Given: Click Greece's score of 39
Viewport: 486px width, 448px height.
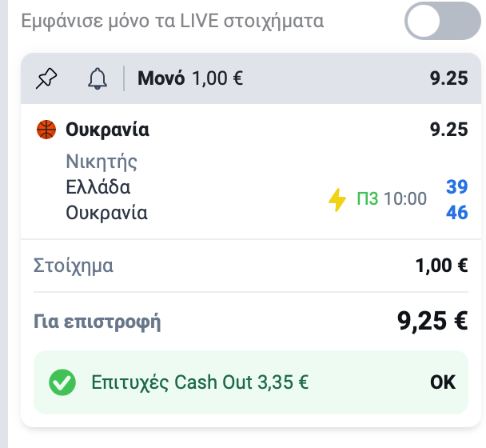Looking at the screenshot, I should (457, 186).
